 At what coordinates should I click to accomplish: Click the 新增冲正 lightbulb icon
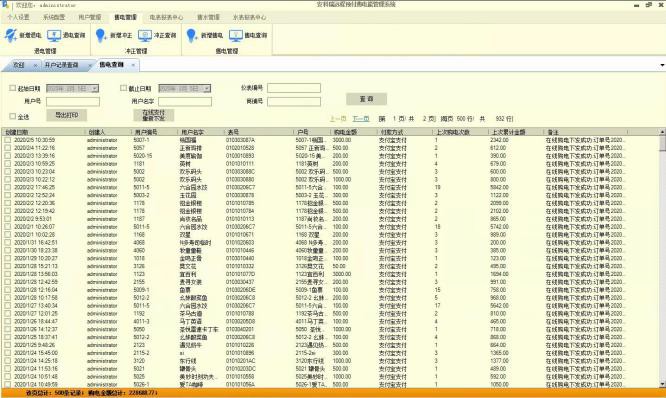[x=101, y=35]
